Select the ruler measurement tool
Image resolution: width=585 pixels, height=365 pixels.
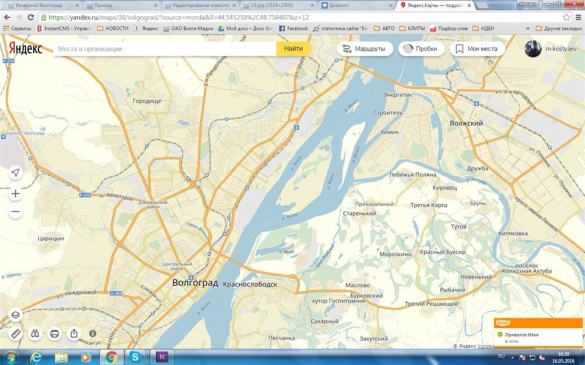point(15,333)
